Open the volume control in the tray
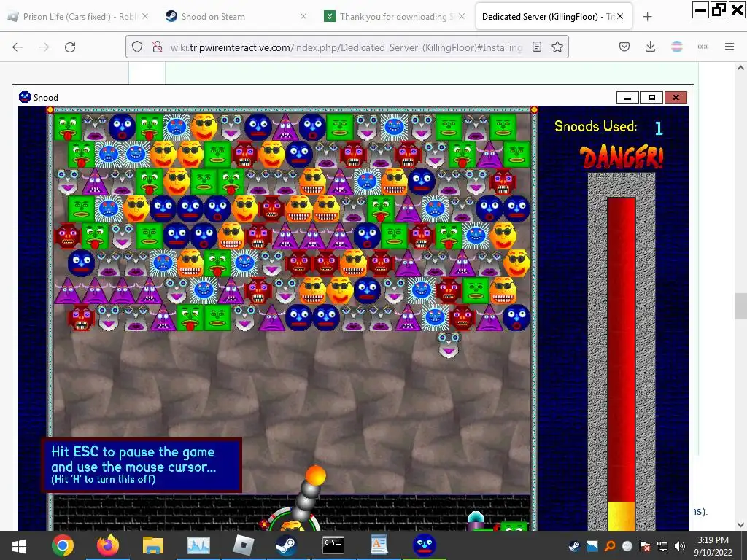Image resolution: width=747 pixels, height=560 pixels. (681, 546)
